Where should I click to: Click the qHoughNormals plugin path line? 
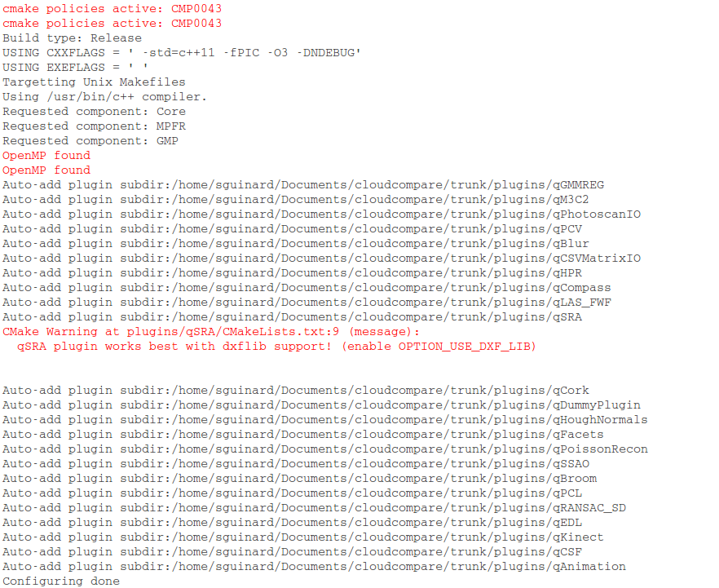tap(325, 420)
